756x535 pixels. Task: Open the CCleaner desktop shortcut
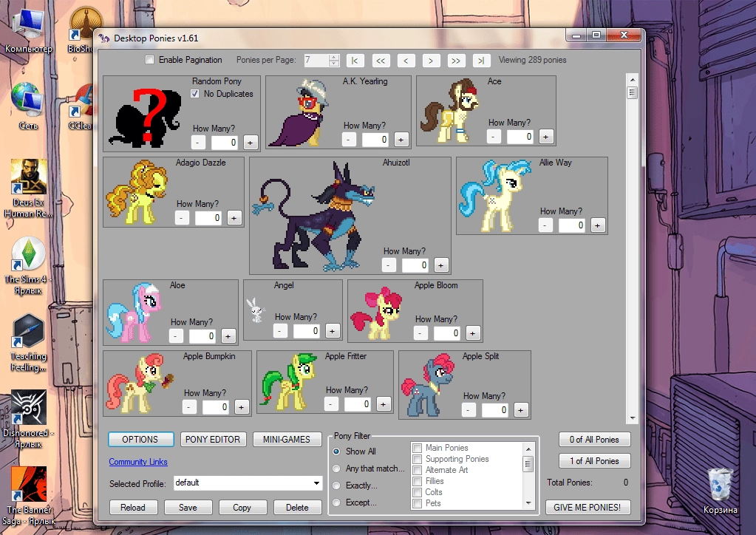[81, 107]
